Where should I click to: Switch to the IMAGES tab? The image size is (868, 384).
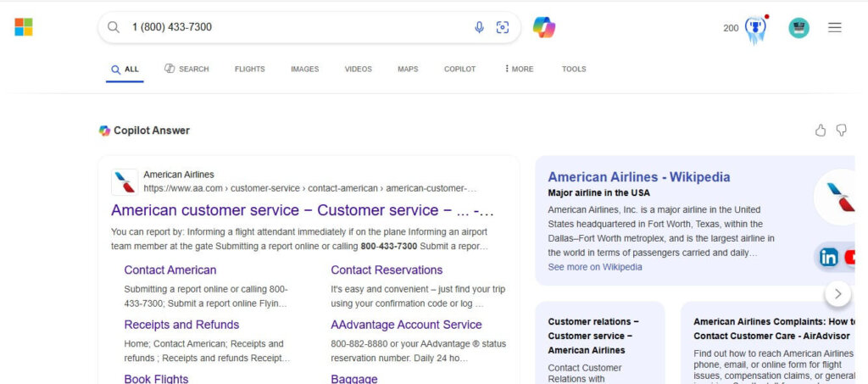tap(305, 70)
